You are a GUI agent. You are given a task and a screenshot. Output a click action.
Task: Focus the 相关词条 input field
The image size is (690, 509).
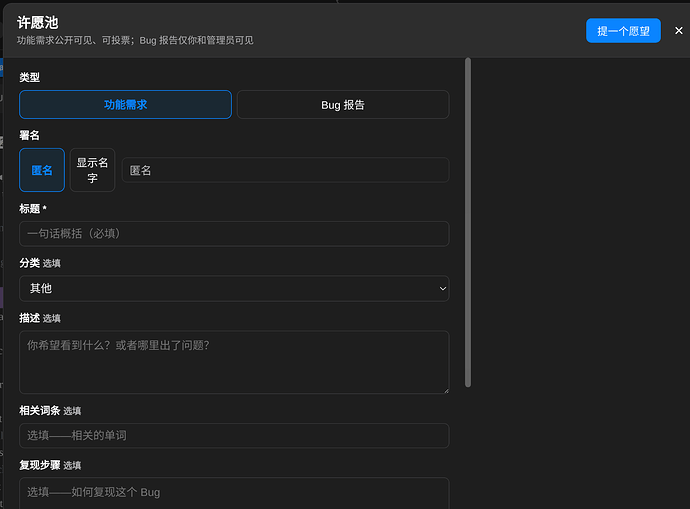pyautogui.click(x=234, y=436)
